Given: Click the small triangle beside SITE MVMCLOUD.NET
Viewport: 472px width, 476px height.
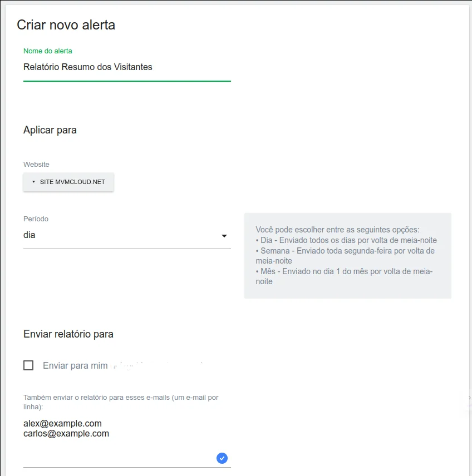Looking at the screenshot, I should [x=33, y=182].
